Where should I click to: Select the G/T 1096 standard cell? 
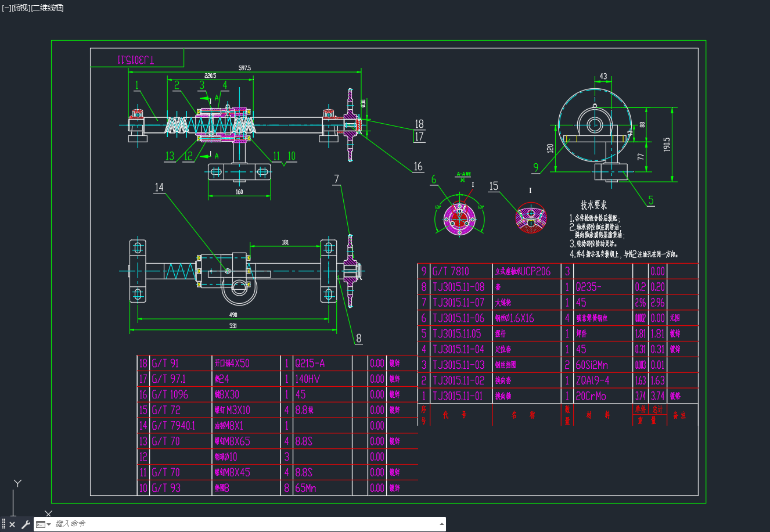point(170,394)
